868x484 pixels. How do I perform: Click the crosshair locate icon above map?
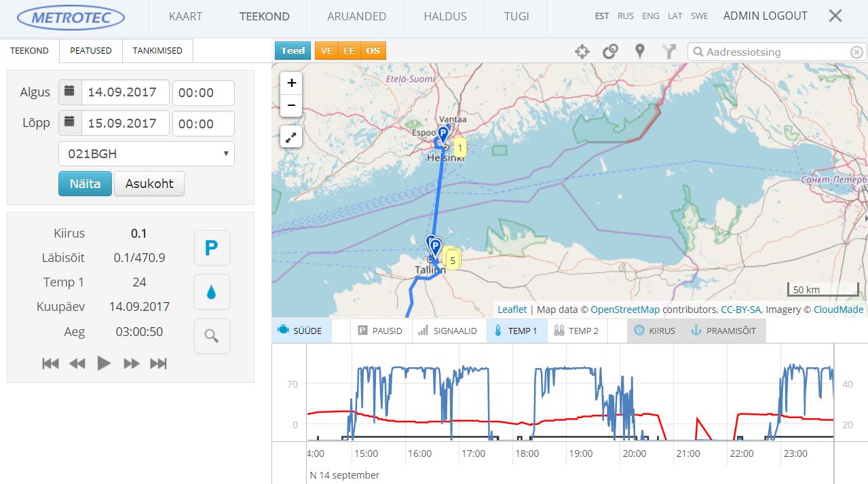pyautogui.click(x=582, y=52)
